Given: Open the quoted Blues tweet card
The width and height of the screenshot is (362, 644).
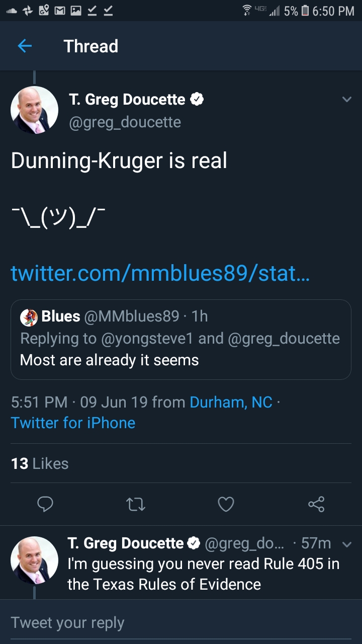Looking at the screenshot, I should click(x=181, y=339).
